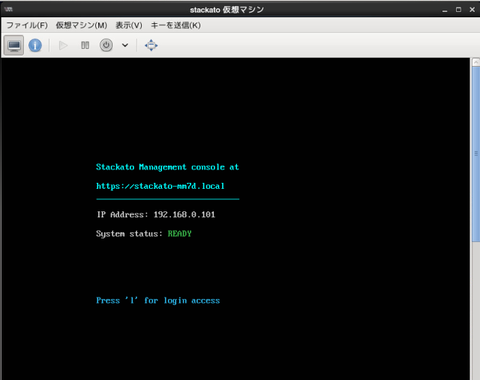
Task: Show the graphical console view
Action: [x=14, y=45]
